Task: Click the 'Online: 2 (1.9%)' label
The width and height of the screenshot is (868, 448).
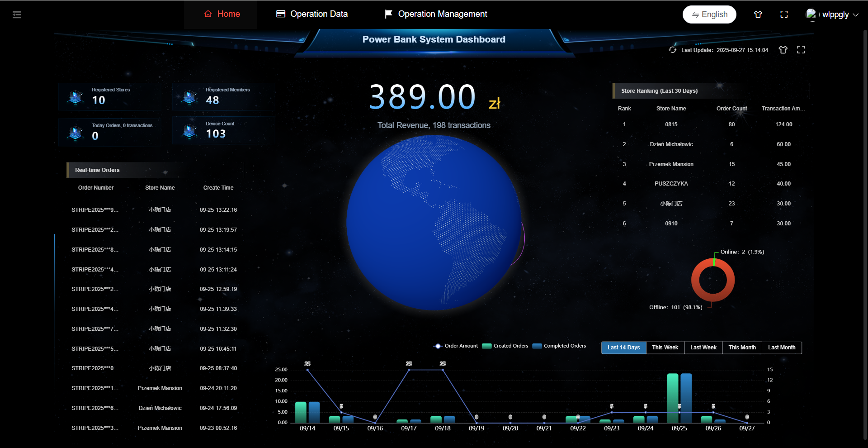Action: coord(742,252)
